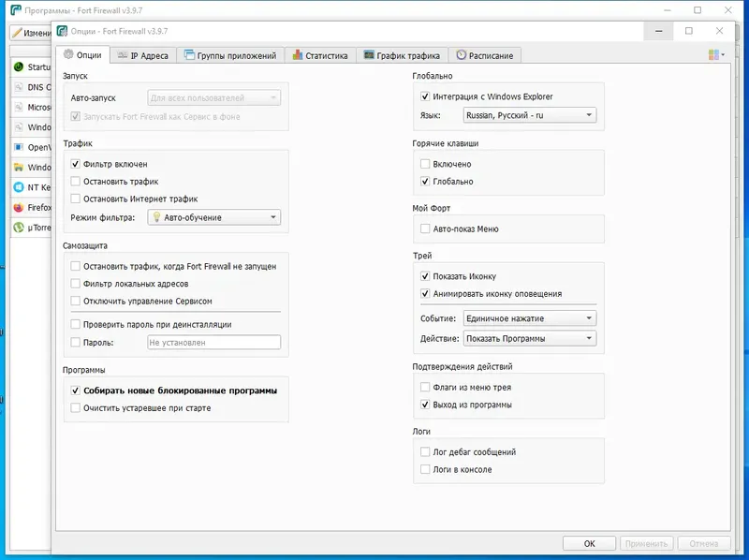Click the Micros row icon in Programs window

click(19, 107)
